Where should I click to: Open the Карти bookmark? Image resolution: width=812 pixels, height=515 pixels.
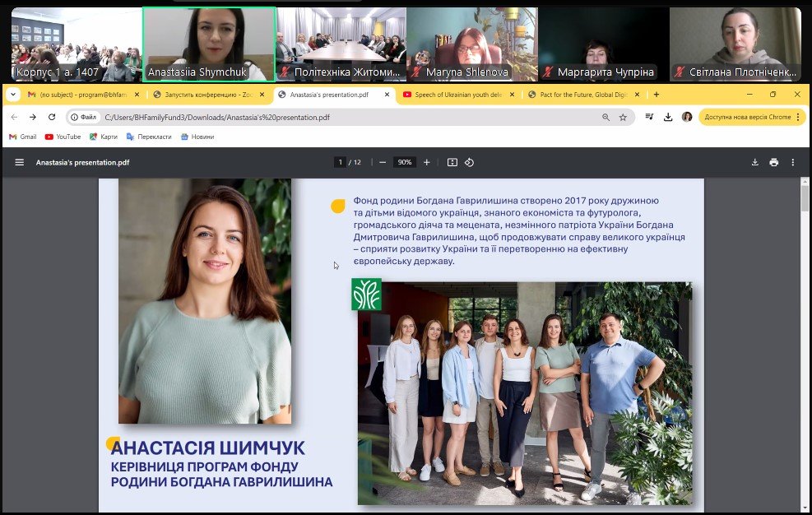tap(103, 137)
